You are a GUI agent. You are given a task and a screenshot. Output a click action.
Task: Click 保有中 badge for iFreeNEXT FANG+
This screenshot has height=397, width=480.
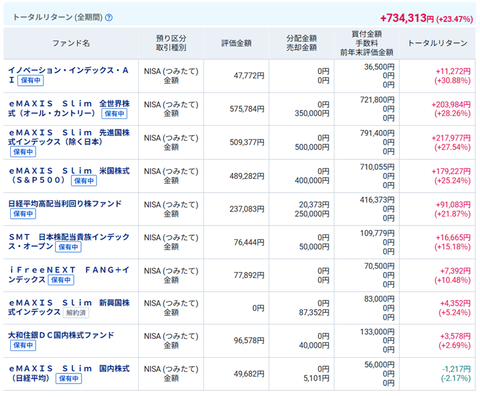[x=61, y=280]
